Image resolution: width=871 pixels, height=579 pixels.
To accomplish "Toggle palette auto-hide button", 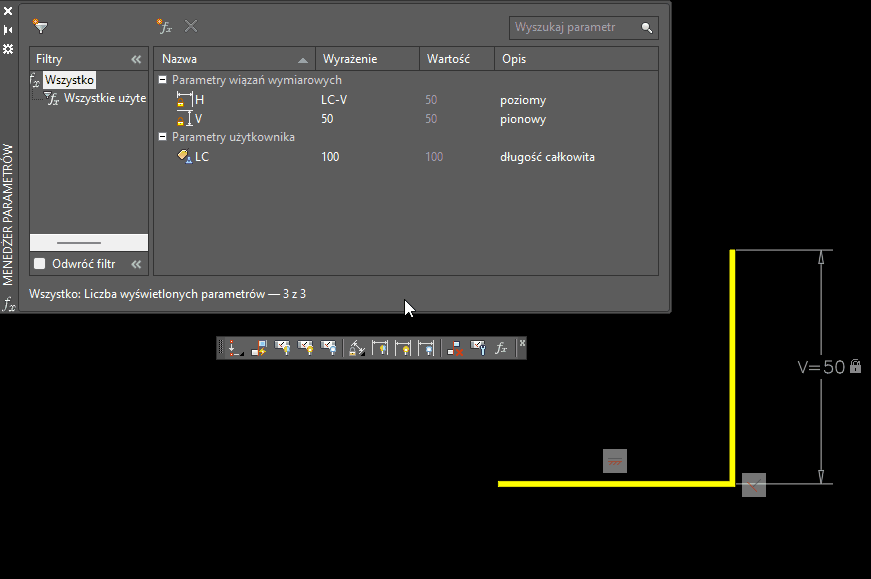I will pos(8,29).
